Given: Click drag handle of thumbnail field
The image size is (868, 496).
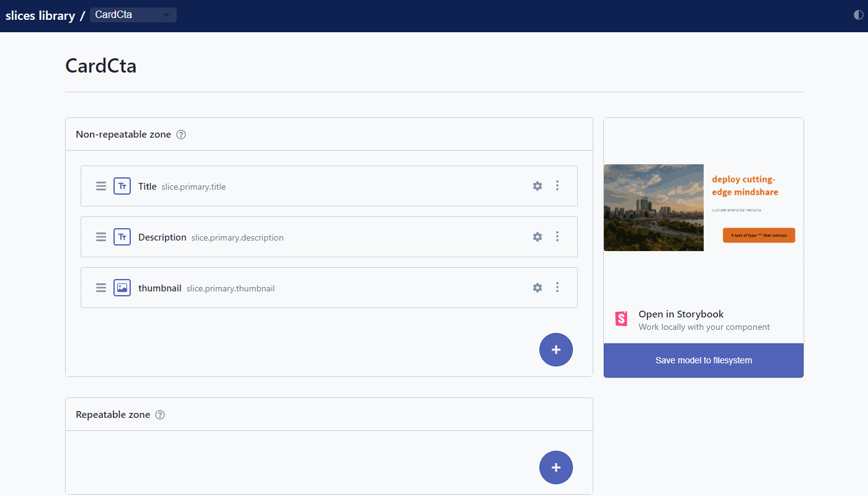Looking at the screenshot, I should click(101, 288).
